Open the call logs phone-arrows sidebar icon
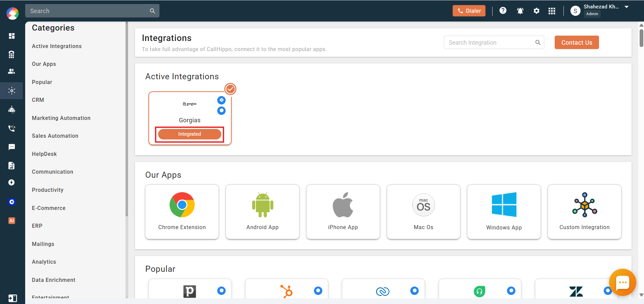Viewport: 644px width, 304px height. click(12, 128)
